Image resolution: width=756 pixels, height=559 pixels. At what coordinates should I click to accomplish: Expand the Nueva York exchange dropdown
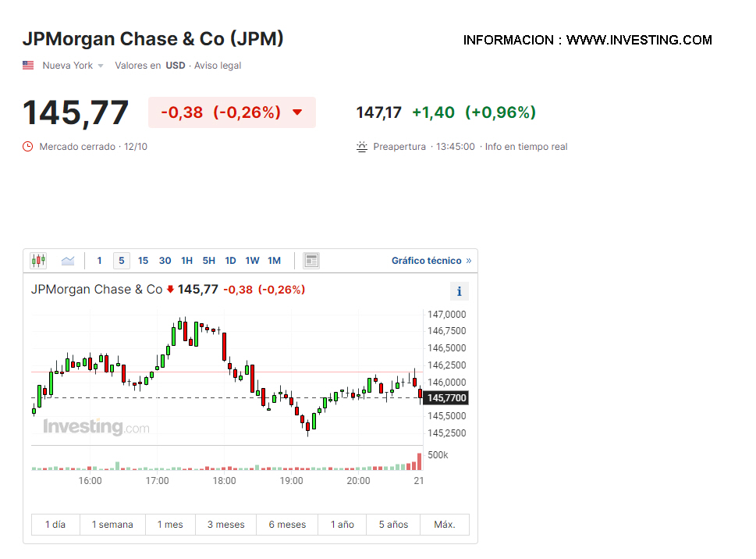[73, 66]
